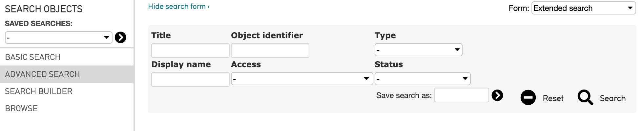The width and height of the screenshot is (644, 131).
Task: Click the arrow icon next to Save search as
Action: pyautogui.click(x=497, y=95)
